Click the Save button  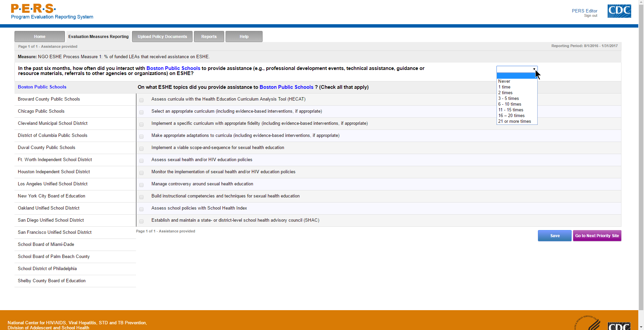point(555,236)
